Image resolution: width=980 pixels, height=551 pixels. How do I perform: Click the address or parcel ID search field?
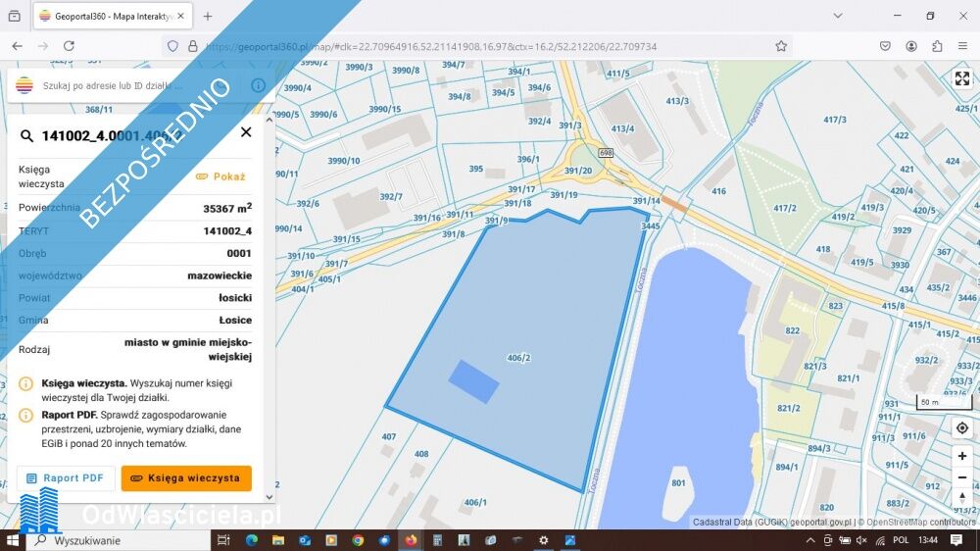click(x=137, y=85)
